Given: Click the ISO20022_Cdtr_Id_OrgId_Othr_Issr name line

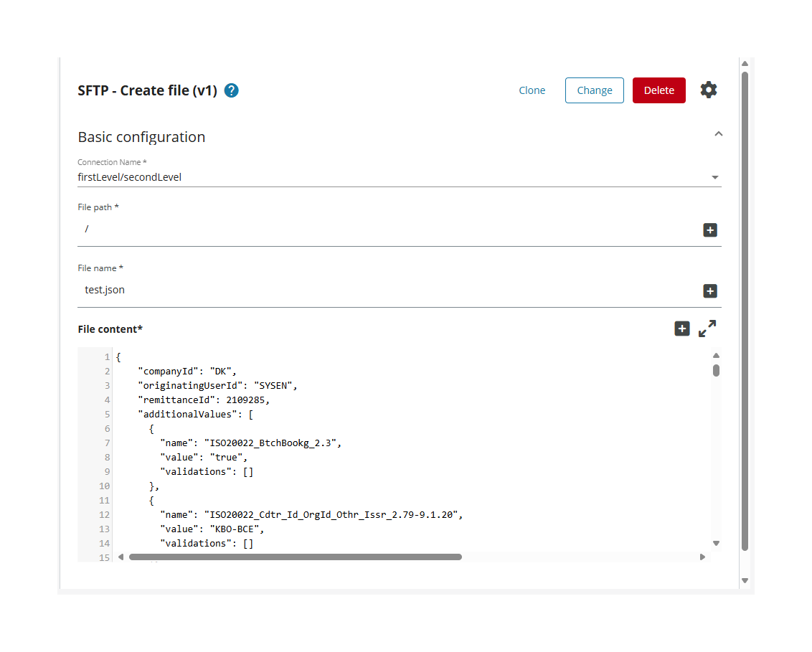Looking at the screenshot, I should [311, 515].
